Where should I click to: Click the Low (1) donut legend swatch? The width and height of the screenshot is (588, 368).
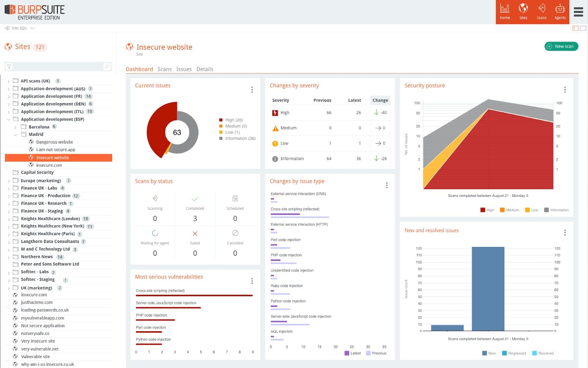tap(221, 132)
